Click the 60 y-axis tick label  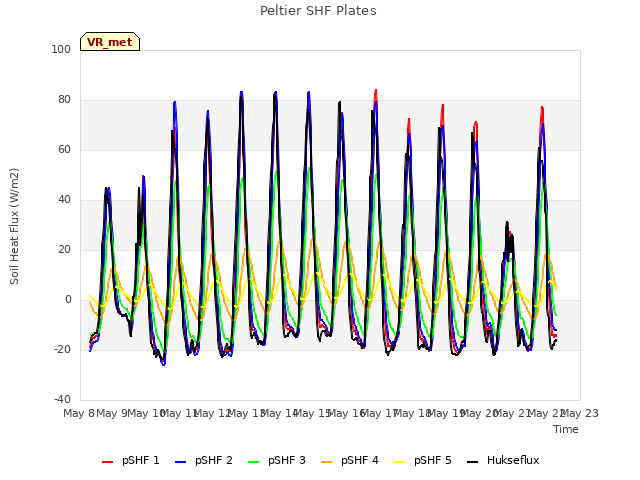click(x=64, y=149)
